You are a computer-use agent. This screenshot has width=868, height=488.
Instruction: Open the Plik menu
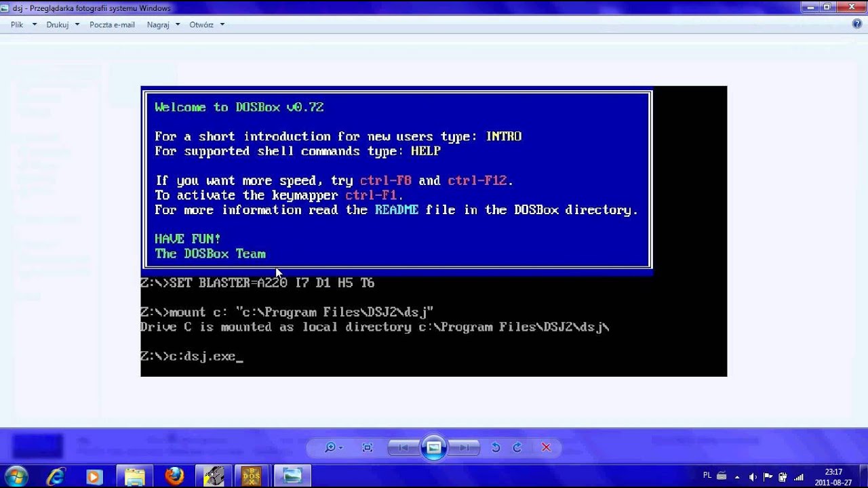(x=17, y=24)
